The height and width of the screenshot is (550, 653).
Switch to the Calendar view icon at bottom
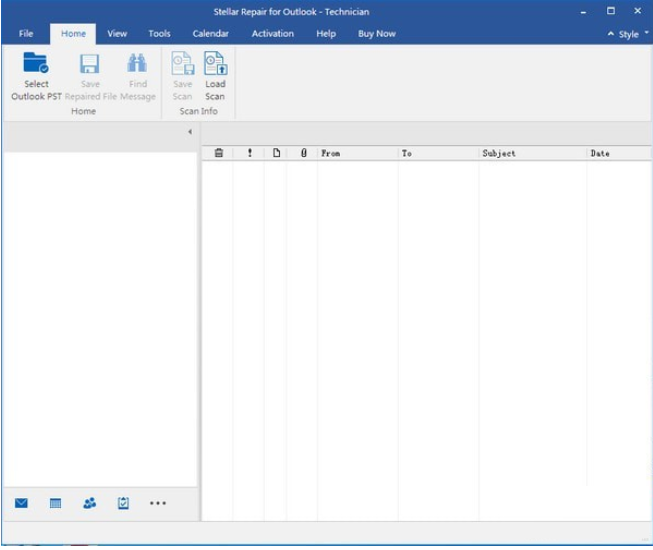[56, 503]
